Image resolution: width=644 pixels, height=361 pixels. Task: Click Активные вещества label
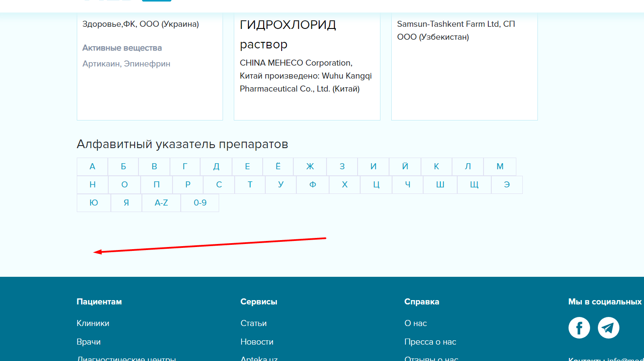tap(122, 48)
